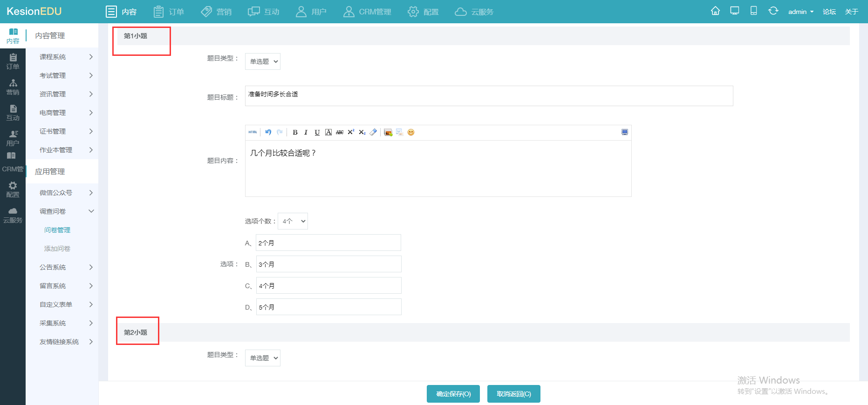Click option A input with 2个月

pyautogui.click(x=328, y=243)
